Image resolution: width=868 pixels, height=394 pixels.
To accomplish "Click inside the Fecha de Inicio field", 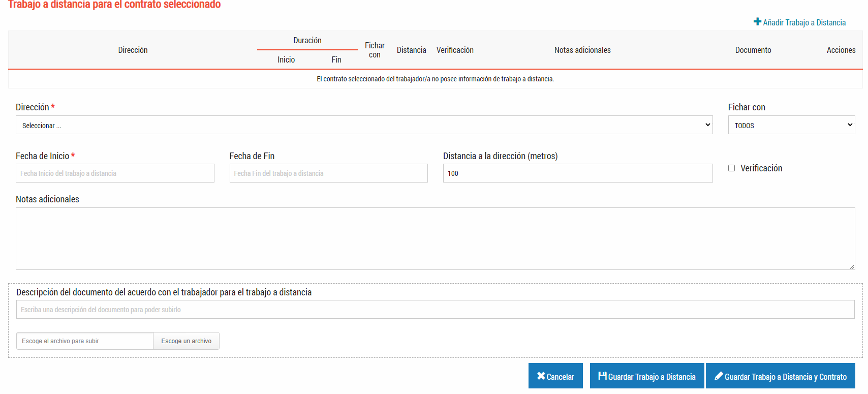I will point(115,173).
